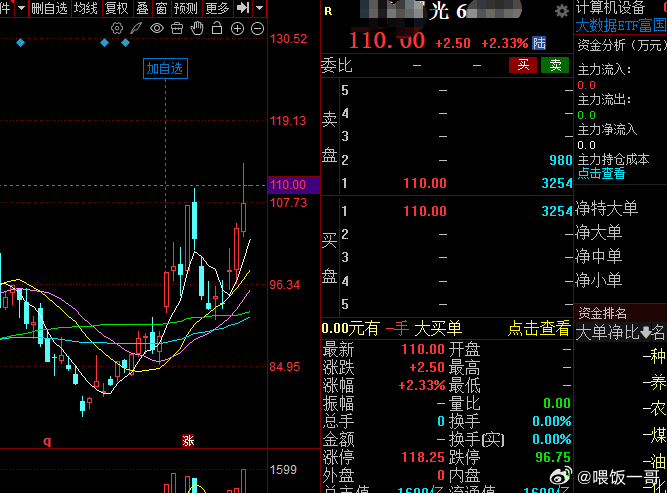This screenshot has height=493, width=667.
Task: Select buy level 1 price 110.00
Action: click(x=425, y=211)
